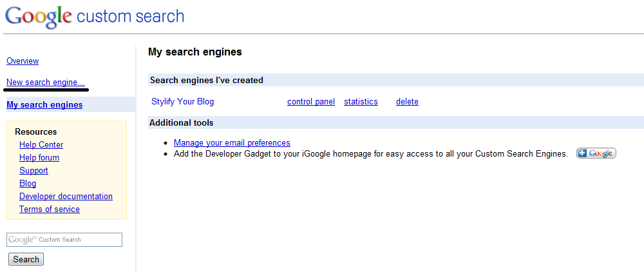Viewport: 644px width, 272px height.
Task: View statistics for Stylify Your Blog
Action: click(361, 101)
